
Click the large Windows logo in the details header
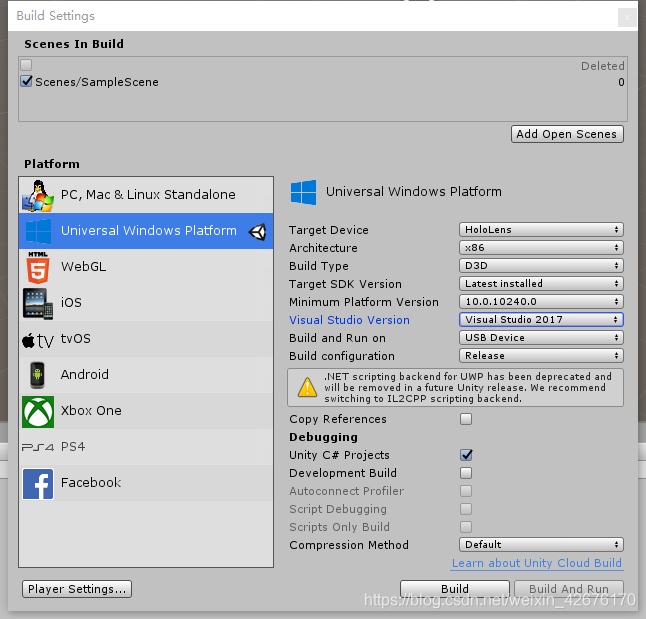[x=303, y=192]
